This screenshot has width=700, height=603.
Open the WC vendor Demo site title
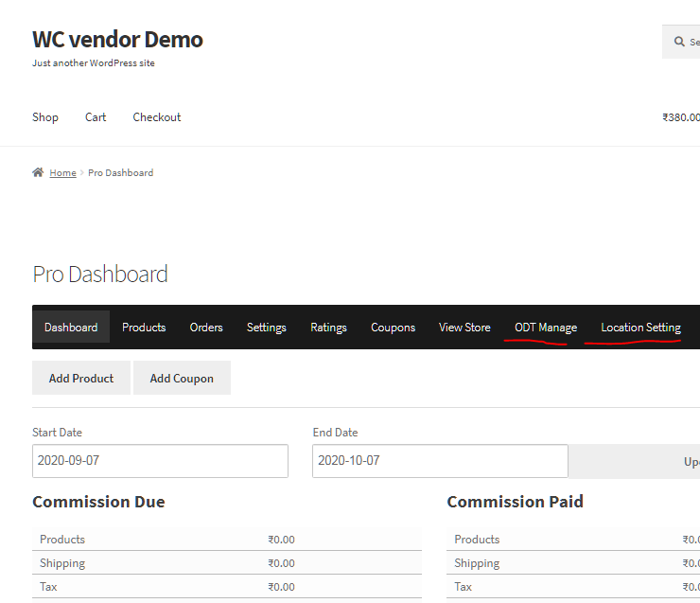(118, 40)
